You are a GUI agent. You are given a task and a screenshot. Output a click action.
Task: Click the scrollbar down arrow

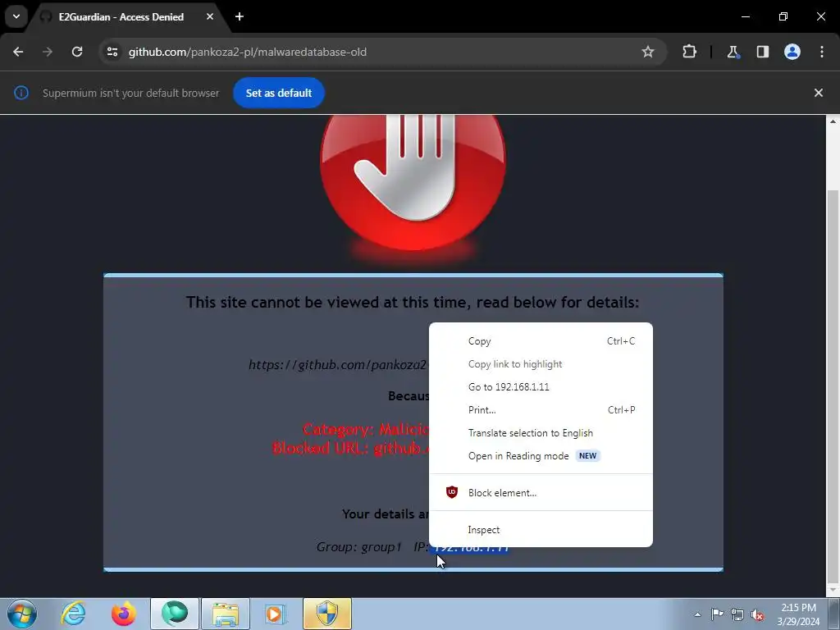(833, 590)
